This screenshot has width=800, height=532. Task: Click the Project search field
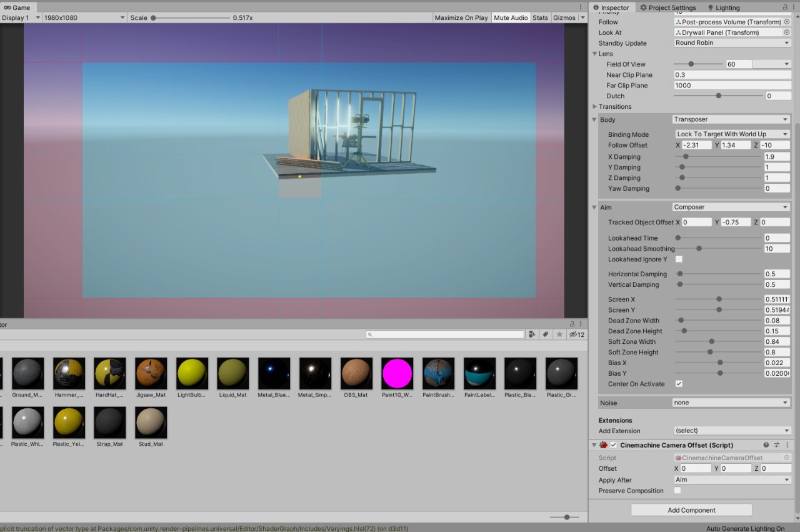click(445, 334)
